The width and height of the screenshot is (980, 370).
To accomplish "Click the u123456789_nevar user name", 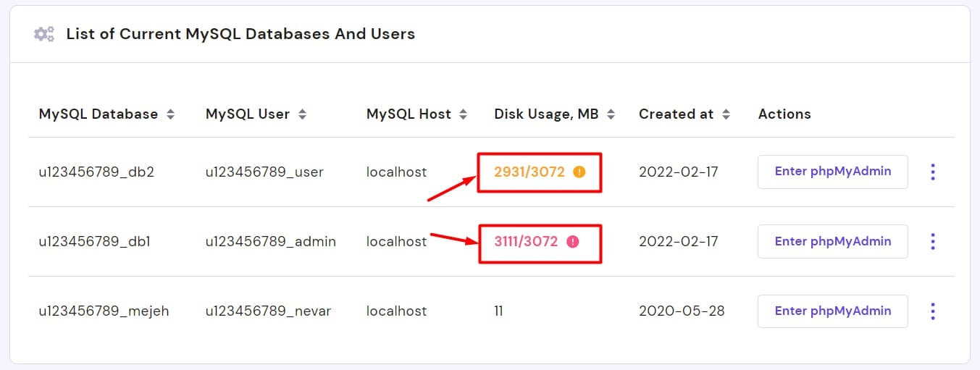I will click(x=268, y=311).
